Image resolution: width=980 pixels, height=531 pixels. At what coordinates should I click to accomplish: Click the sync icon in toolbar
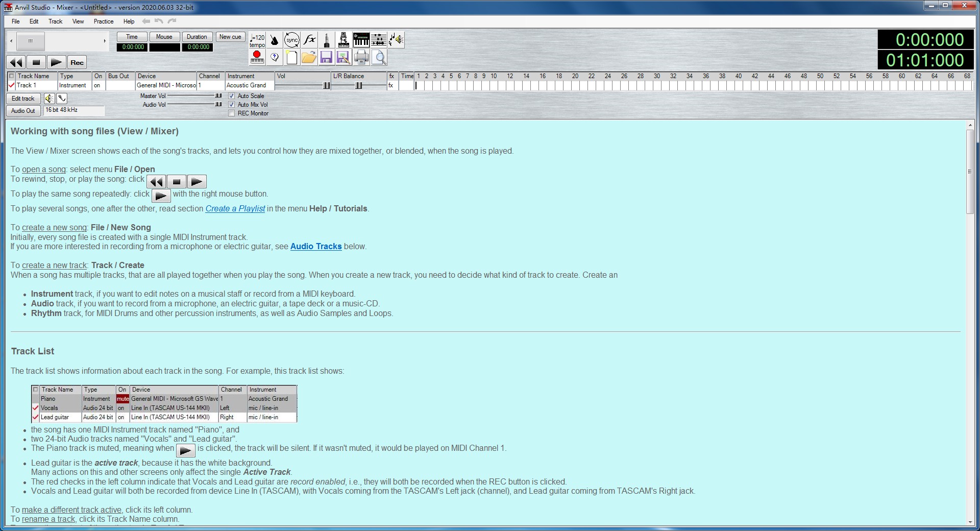point(291,40)
